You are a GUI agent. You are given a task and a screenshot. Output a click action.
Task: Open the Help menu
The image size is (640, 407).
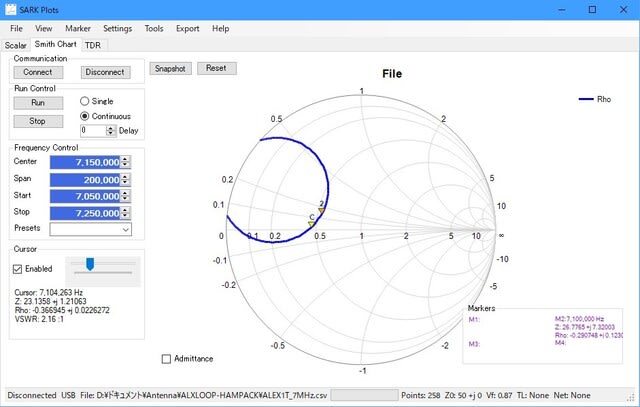click(220, 29)
